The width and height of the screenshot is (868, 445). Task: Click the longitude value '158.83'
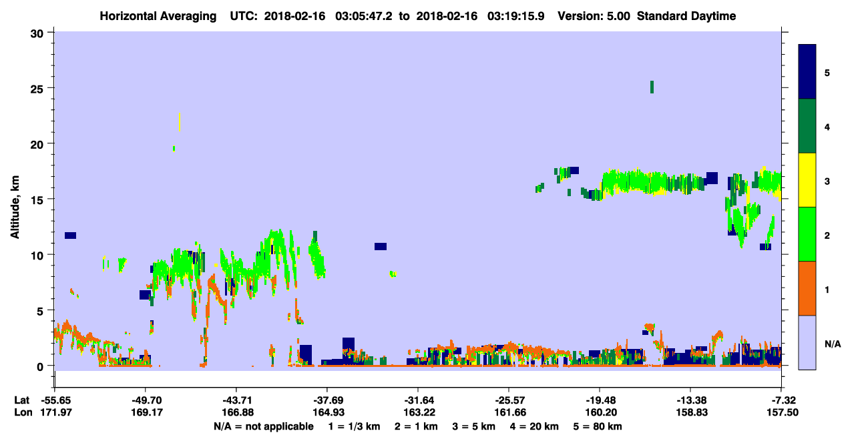click(690, 412)
